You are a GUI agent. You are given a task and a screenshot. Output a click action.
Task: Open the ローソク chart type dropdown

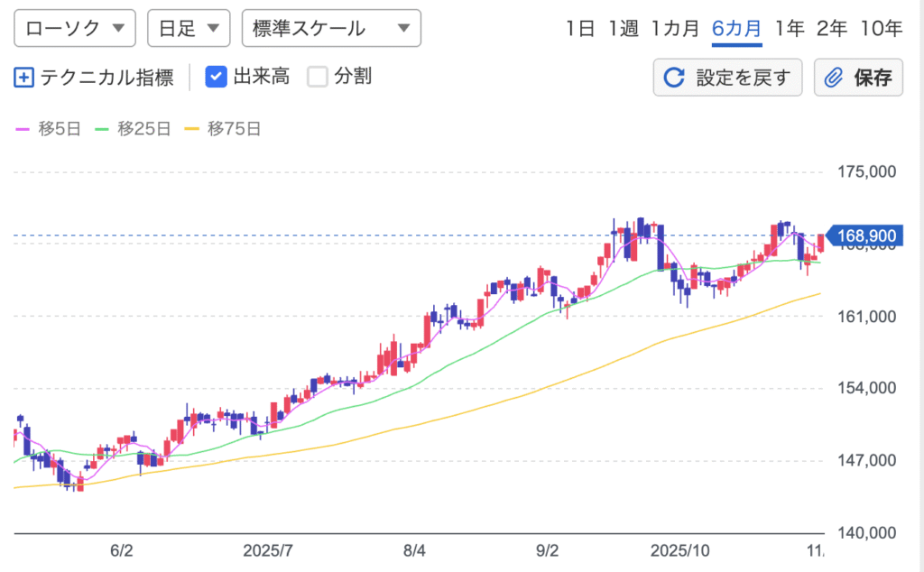75,28
